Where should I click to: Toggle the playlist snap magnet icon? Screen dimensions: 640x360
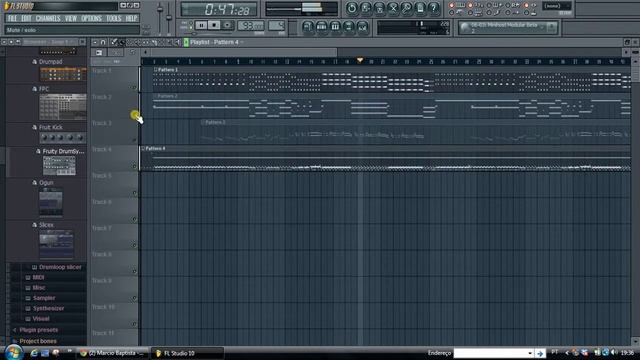(103, 42)
